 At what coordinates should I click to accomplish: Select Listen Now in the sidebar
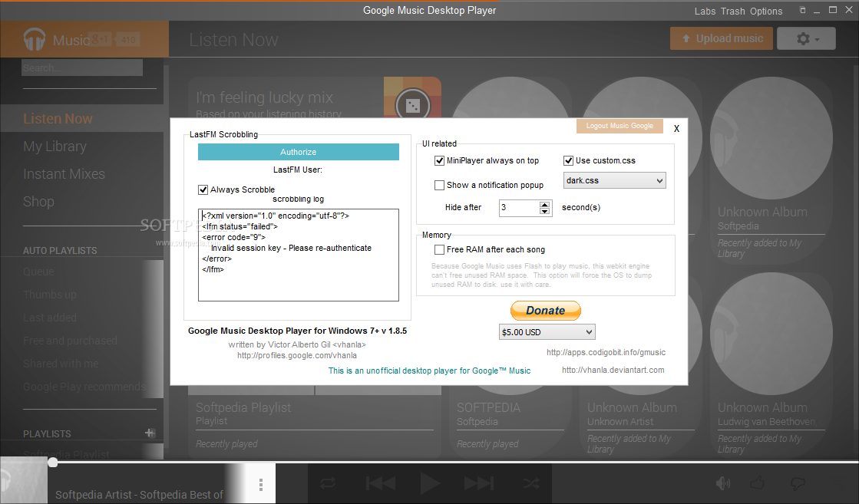tap(58, 119)
